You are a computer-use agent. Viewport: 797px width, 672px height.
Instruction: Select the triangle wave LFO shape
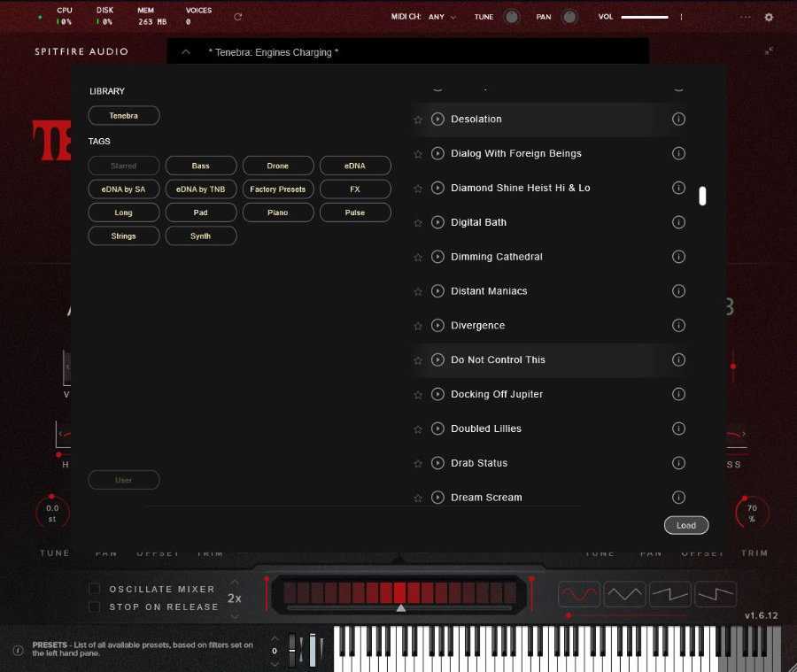624,594
